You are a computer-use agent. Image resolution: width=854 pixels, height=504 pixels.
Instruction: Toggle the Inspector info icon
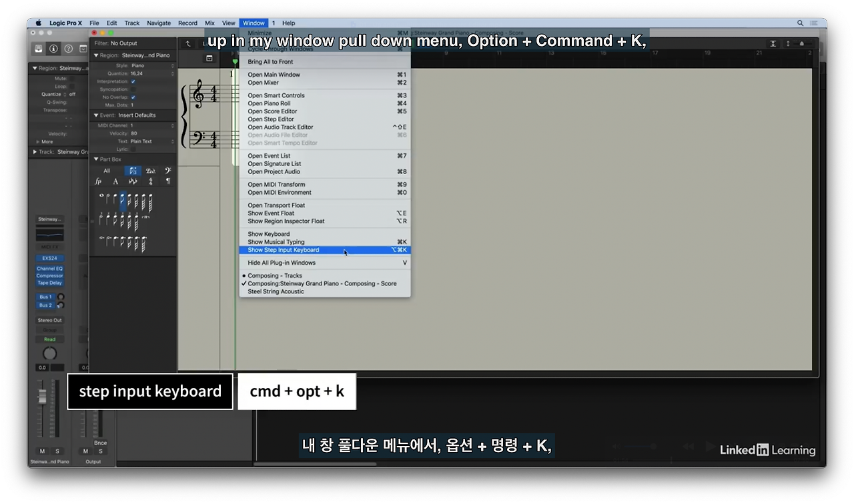pyautogui.click(x=54, y=49)
